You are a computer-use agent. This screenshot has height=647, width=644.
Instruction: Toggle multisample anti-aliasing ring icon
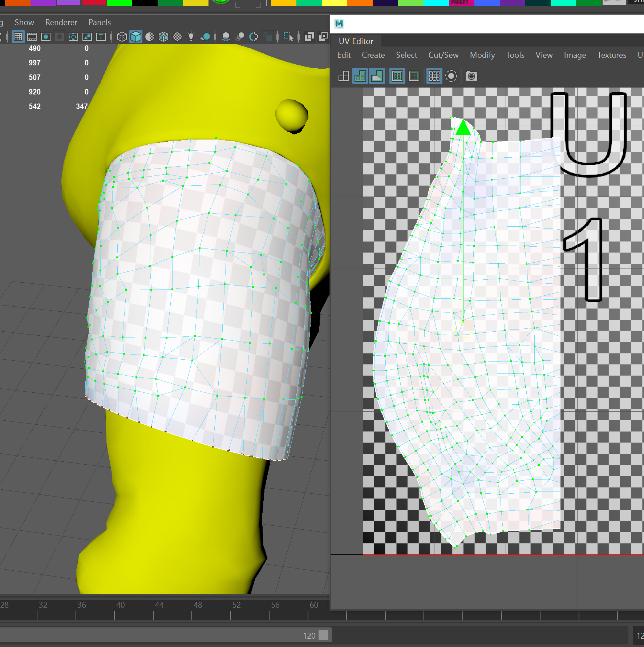pyautogui.click(x=254, y=37)
